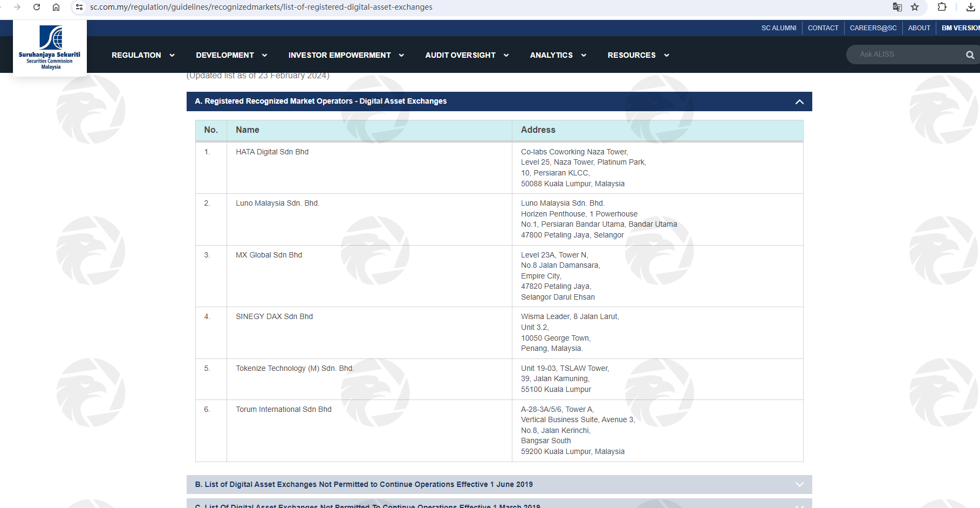Click the 59200 Kuala Lumpur, Malaysia address line
This screenshot has width=980, height=508.
pos(573,451)
